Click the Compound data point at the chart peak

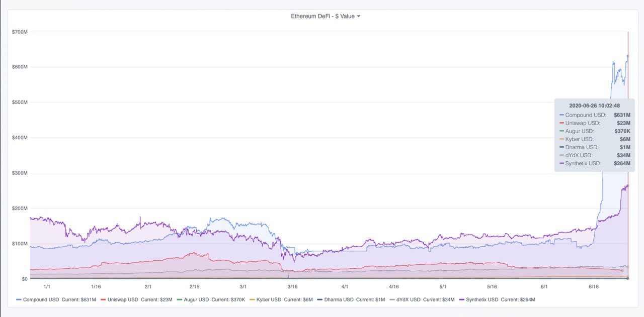[627, 56]
